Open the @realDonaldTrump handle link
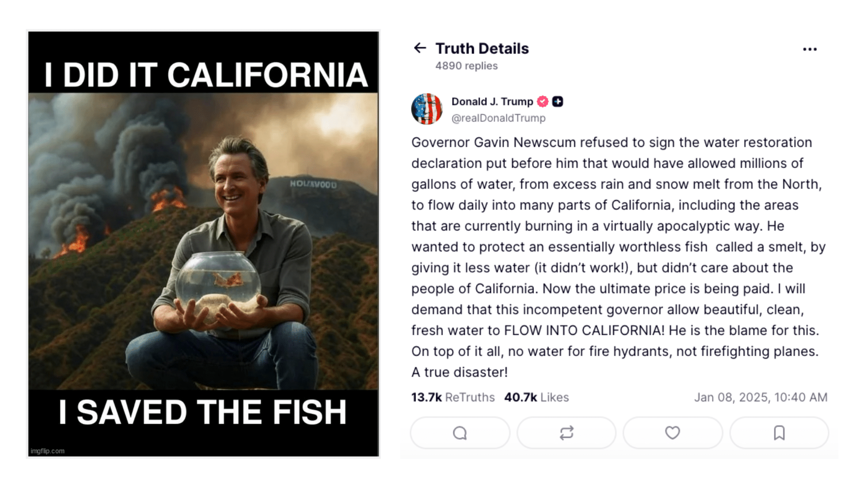 tap(498, 118)
